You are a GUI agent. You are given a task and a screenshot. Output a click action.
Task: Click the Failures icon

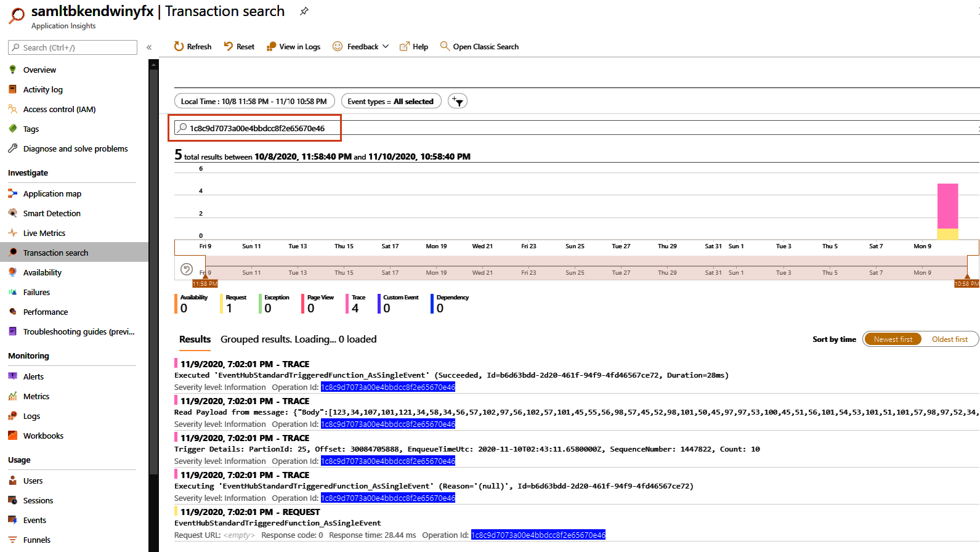12,292
